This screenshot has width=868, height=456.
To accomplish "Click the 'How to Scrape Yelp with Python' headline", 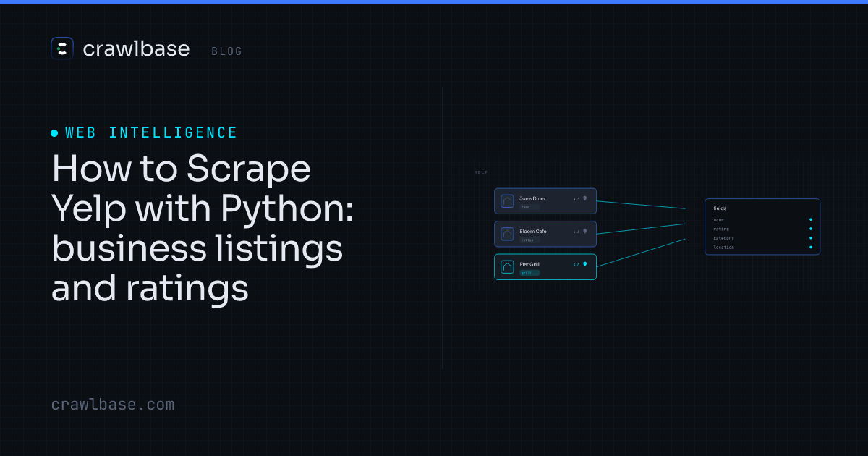I will tap(203, 229).
